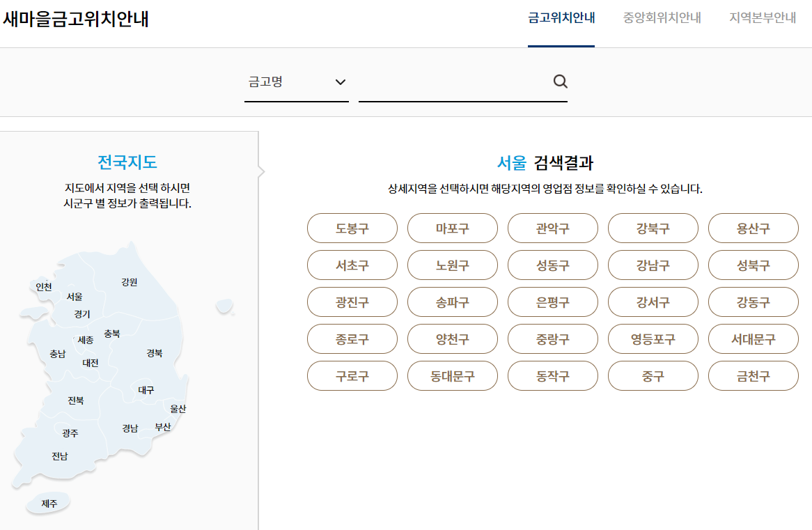Select 광주 on the national map
The image size is (812, 530).
(x=70, y=433)
